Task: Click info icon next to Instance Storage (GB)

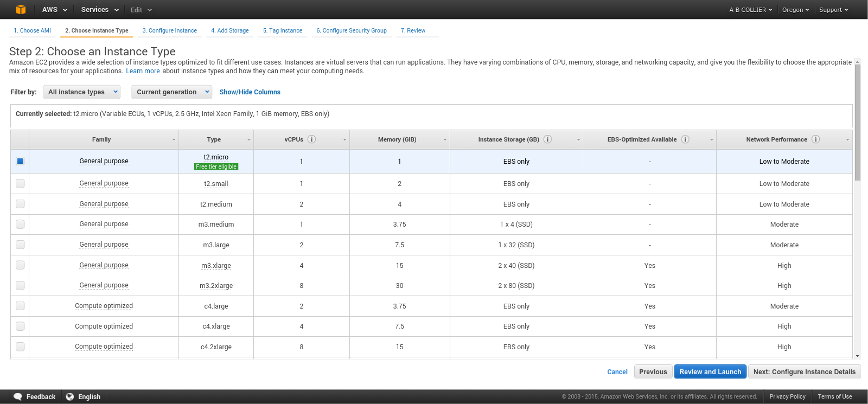Action: point(547,139)
